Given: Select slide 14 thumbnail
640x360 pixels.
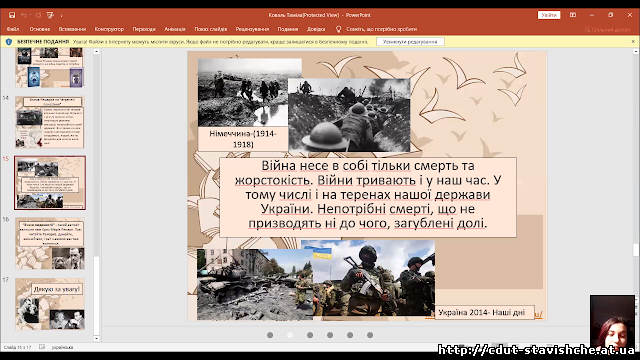Looking at the screenshot, I should click(x=50, y=122).
